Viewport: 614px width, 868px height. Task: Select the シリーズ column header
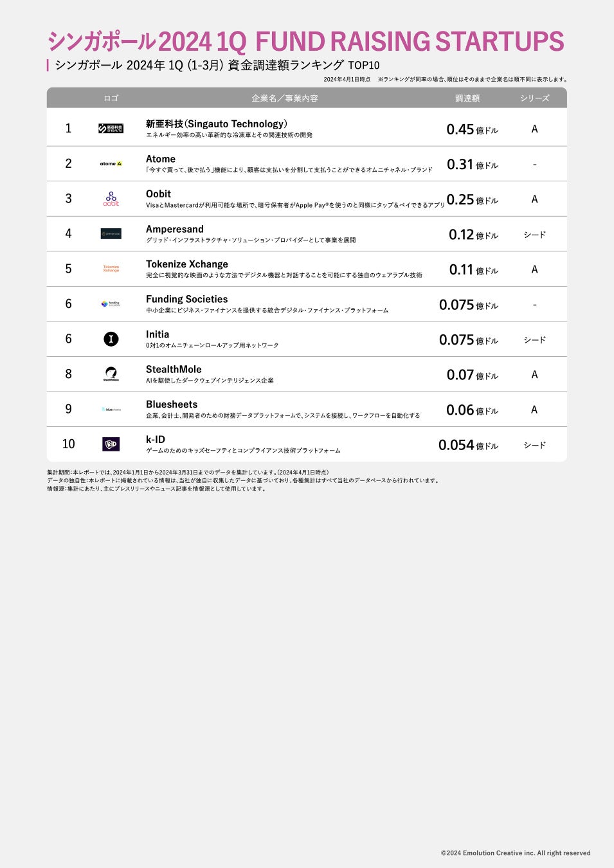(534, 98)
